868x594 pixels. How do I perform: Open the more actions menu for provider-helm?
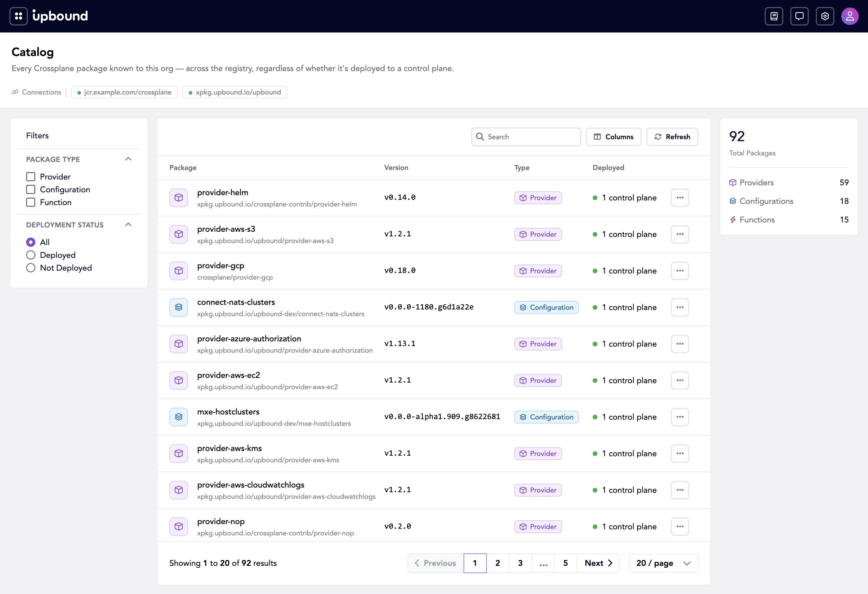coord(680,198)
